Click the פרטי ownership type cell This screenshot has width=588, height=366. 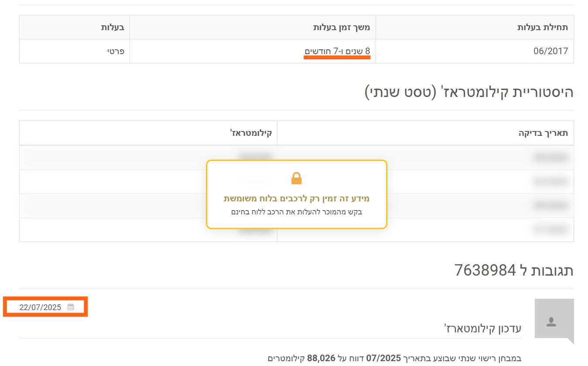coord(116,51)
